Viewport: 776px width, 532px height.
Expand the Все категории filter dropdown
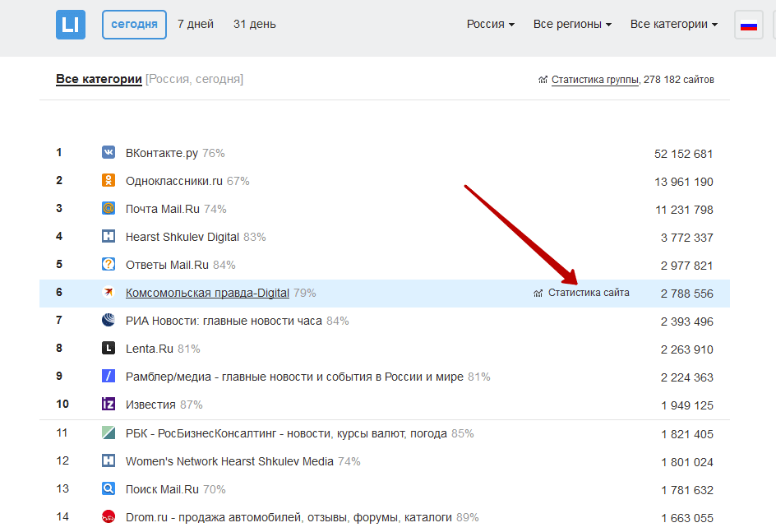[x=674, y=25]
